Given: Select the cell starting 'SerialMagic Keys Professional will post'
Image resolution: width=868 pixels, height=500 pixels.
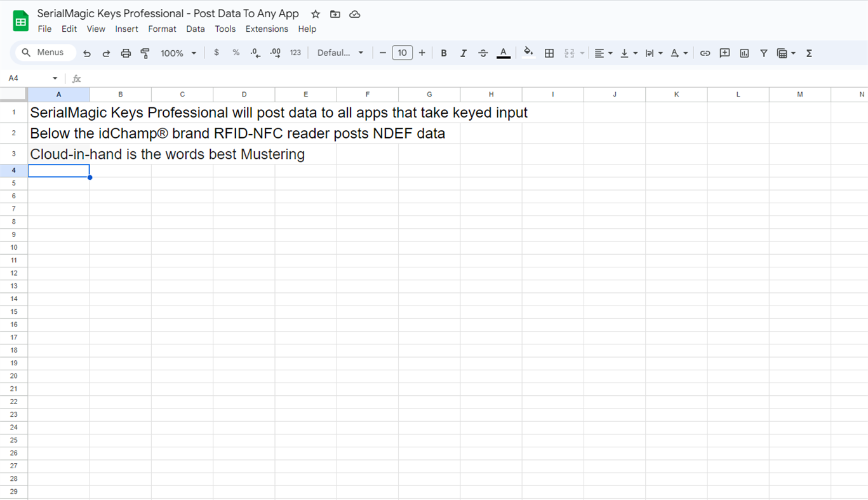Looking at the screenshot, I should coord(58,112).
